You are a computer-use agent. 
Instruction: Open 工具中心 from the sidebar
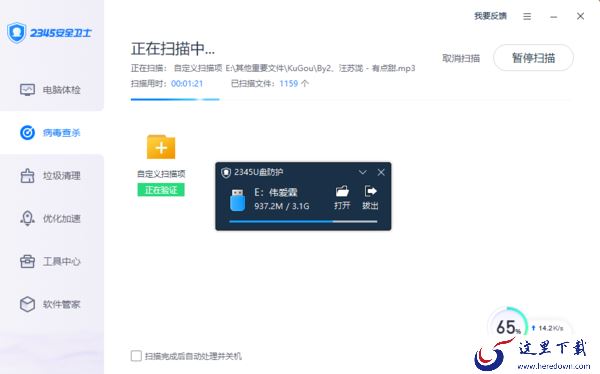tap(52, 261)
